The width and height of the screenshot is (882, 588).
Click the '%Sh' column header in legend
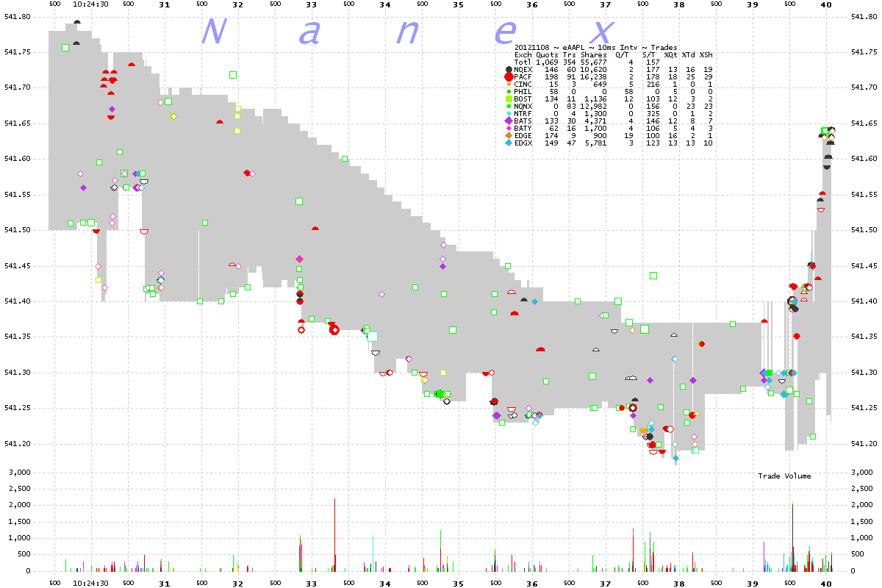(x=706, y=55)
